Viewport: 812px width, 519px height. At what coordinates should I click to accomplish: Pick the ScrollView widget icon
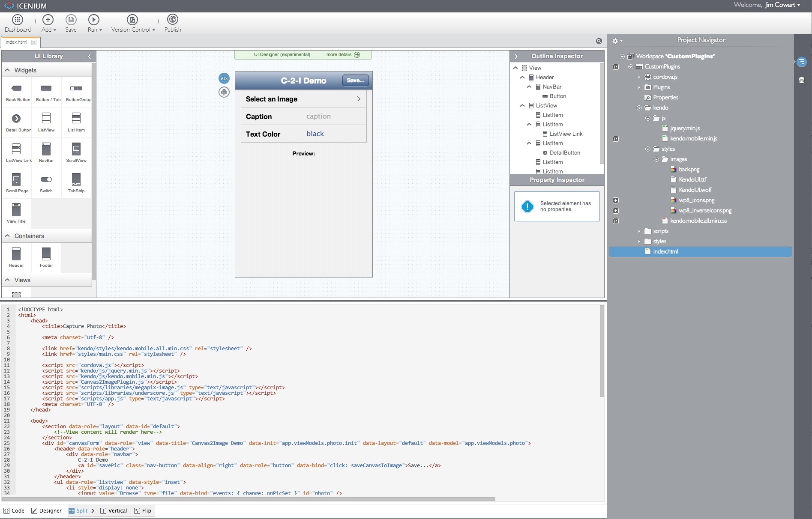(76, 149)
